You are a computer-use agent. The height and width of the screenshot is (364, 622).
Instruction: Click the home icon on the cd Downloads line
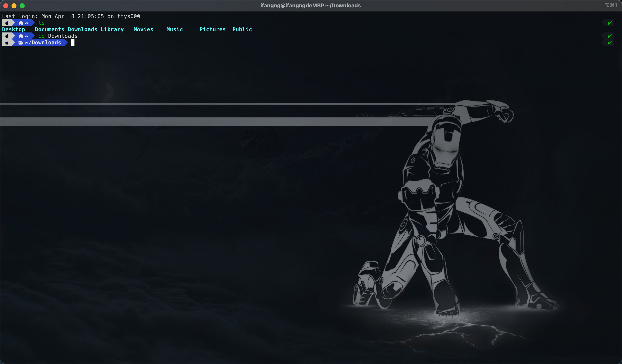click(21, 36)
